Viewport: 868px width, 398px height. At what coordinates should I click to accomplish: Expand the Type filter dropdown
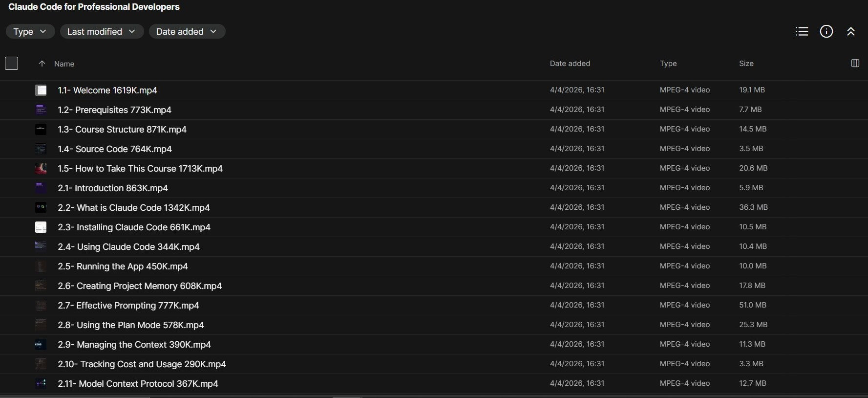click(x=30, y=31)
